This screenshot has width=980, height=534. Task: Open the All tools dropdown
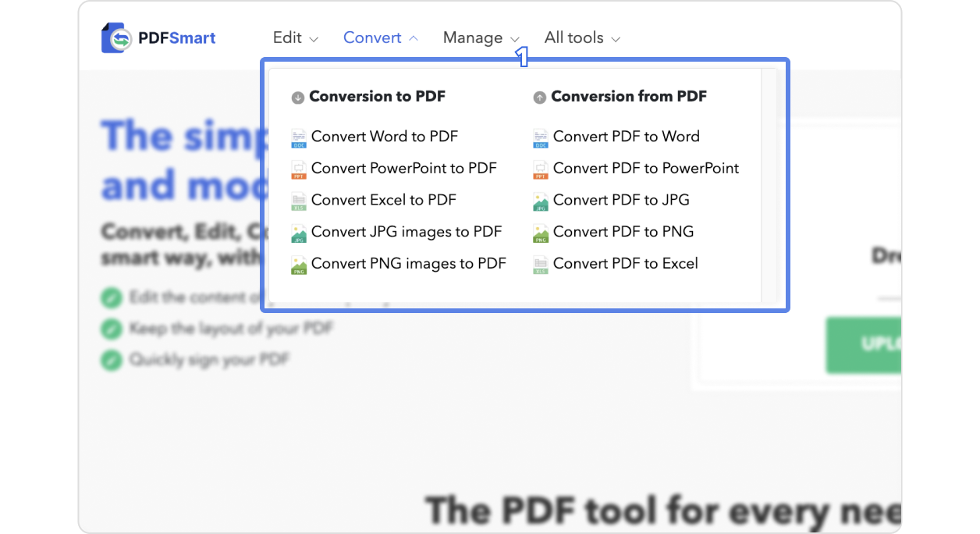(582, 37)
